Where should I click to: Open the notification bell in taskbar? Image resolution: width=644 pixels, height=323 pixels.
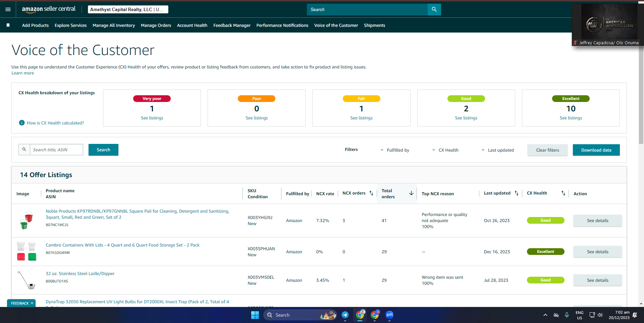pyautogui.click(x=635, y=315)
